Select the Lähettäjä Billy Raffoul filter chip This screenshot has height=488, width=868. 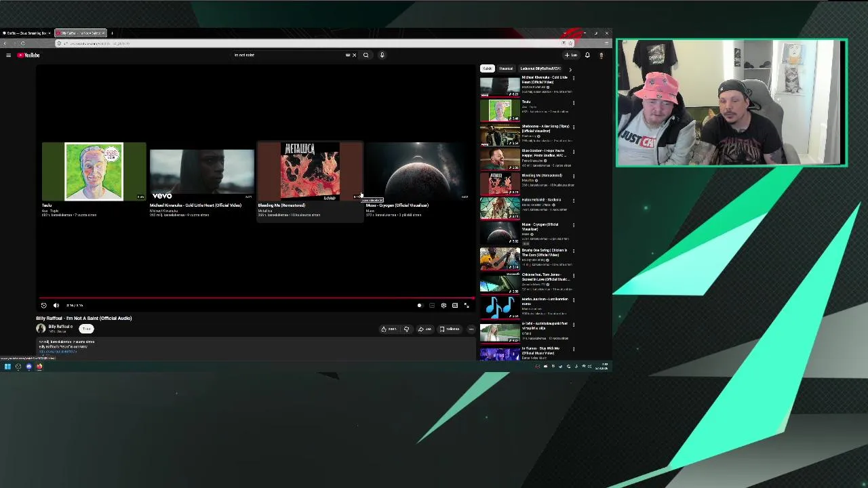540,68
